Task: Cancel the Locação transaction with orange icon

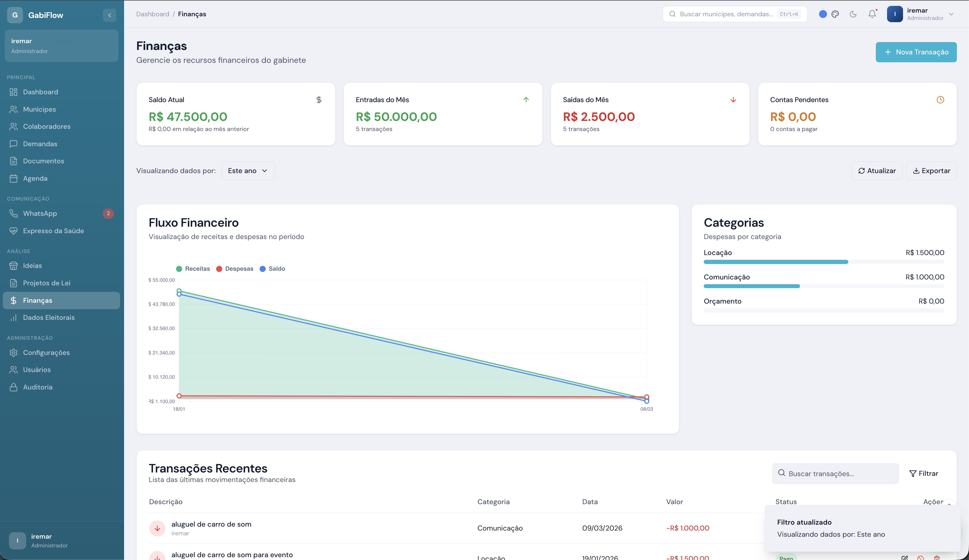Action: [920, 558]
